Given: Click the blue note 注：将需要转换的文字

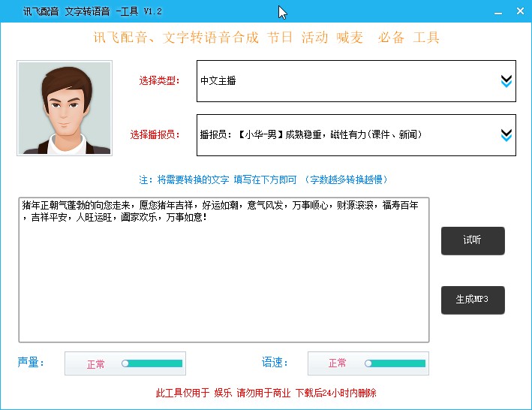Looking at the screenshot, I should coord(263,179).
